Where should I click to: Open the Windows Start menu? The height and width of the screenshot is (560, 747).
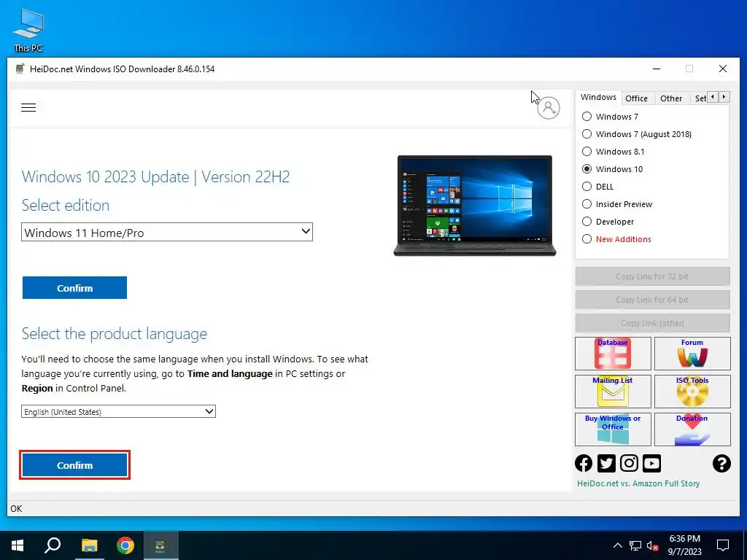pos(18,545)
